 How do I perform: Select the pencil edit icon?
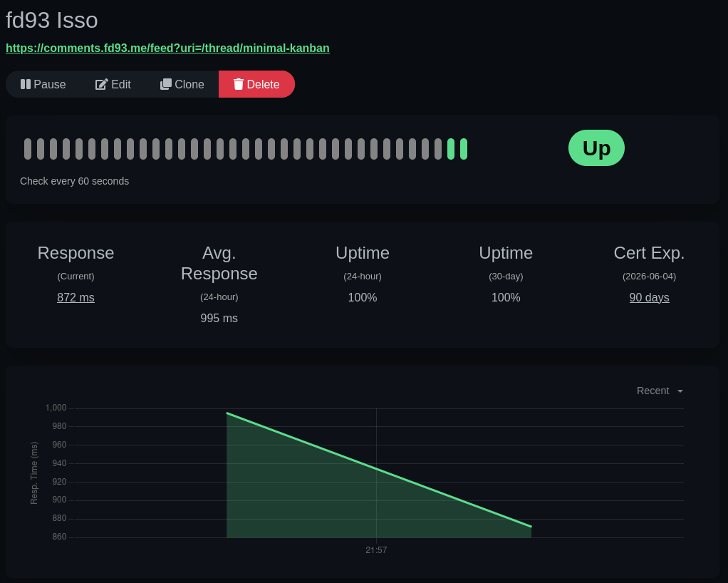(100, 84)
